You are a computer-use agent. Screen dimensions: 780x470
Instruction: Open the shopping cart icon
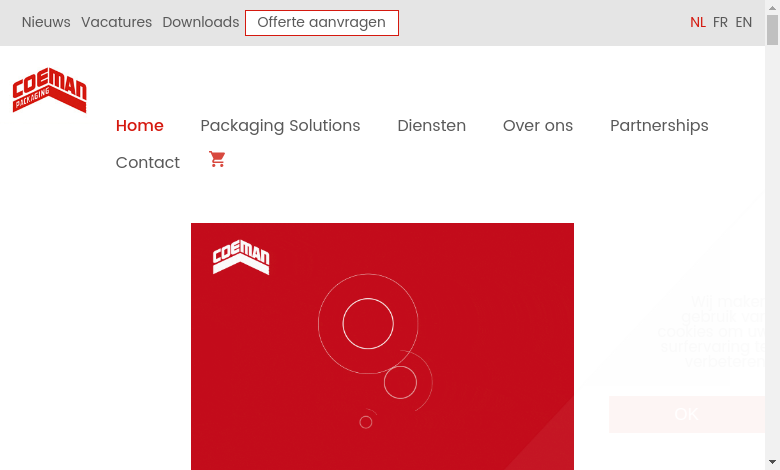point(217,160)
